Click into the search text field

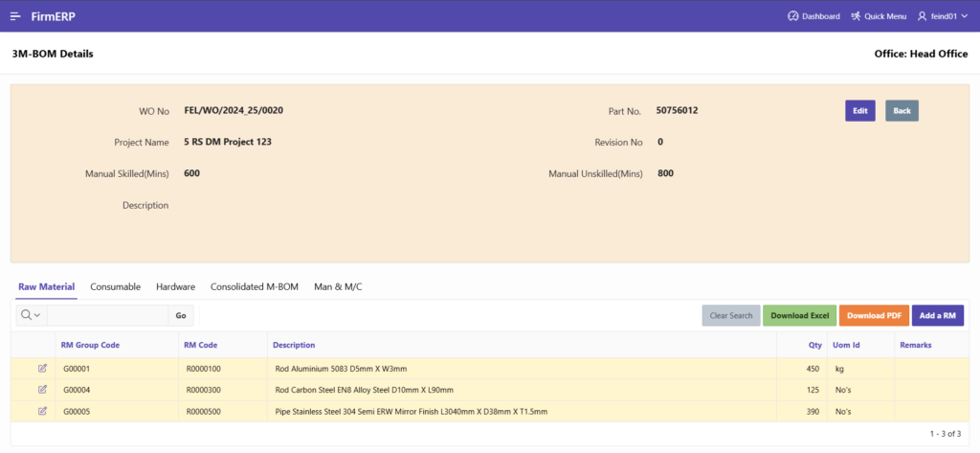pos(107,315)
